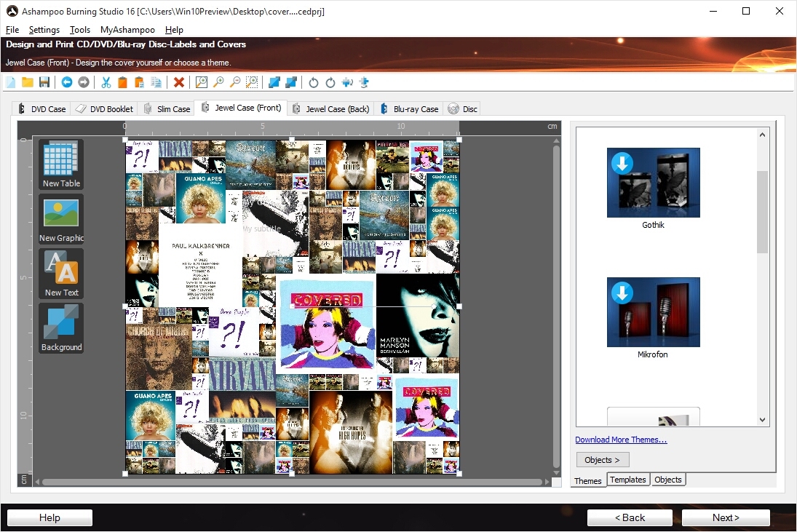
Task: Open the Tools menu
Action: [x=80, y=29]
